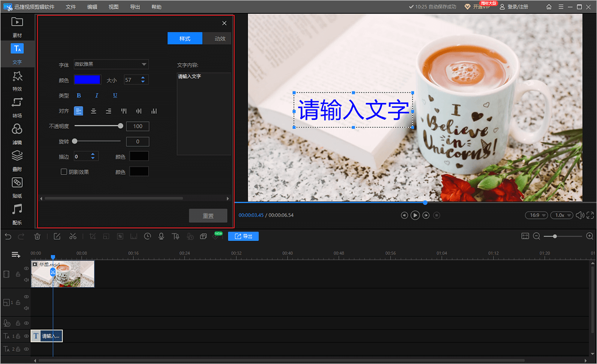The height and width of the screenshot is (364, 597).
Task: Go to the home screen icon
Action: point(549,7)
